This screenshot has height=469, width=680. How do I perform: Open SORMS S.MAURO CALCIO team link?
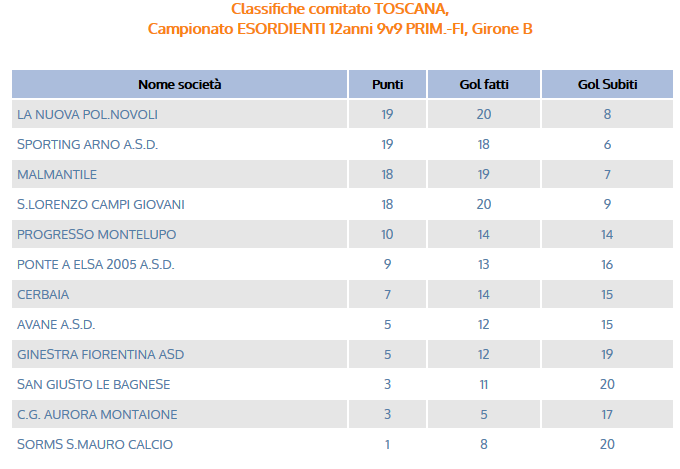point(95,444)
